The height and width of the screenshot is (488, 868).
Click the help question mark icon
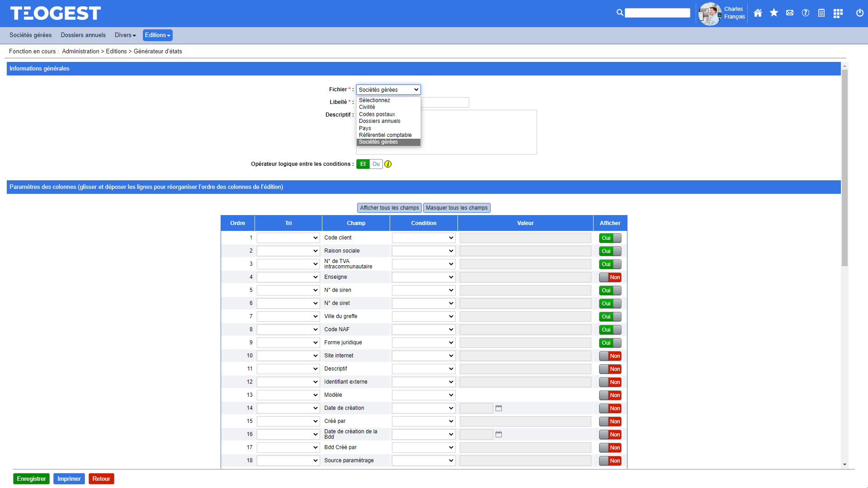[806, 13]
